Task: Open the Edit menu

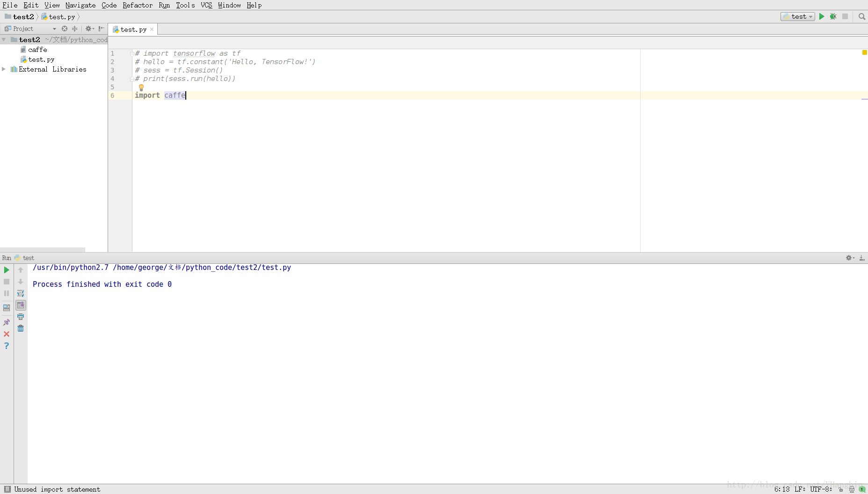Action: (x=31, y=5)
